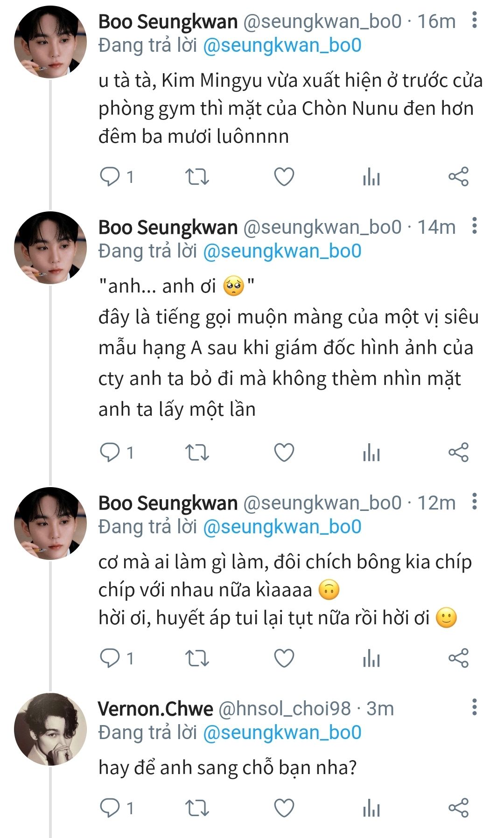Image resolution: width=504 pixels, height=838 pixels.
Task: Open more options on the 12m tweet
Action: [474, 502]
